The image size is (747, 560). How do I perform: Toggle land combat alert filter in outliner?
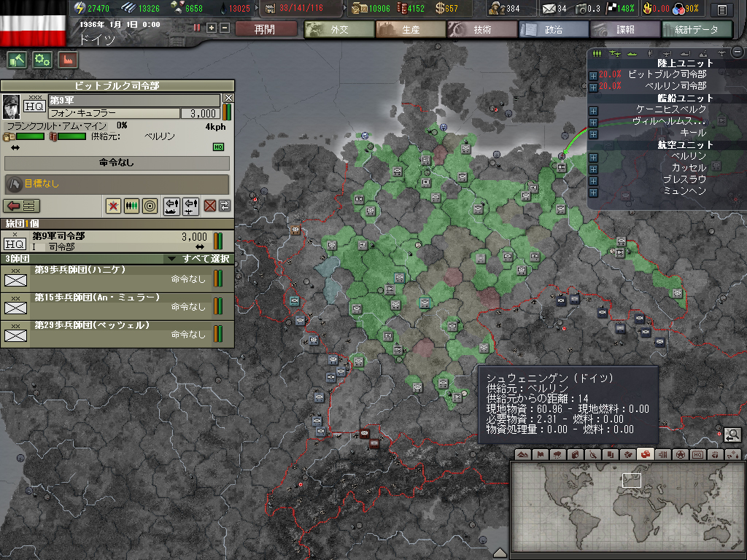(x=650, y=53)
